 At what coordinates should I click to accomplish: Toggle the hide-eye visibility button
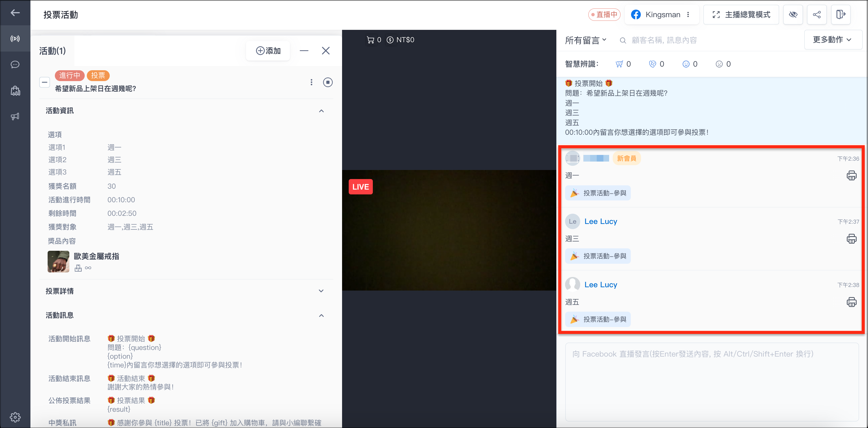[793, 14]
